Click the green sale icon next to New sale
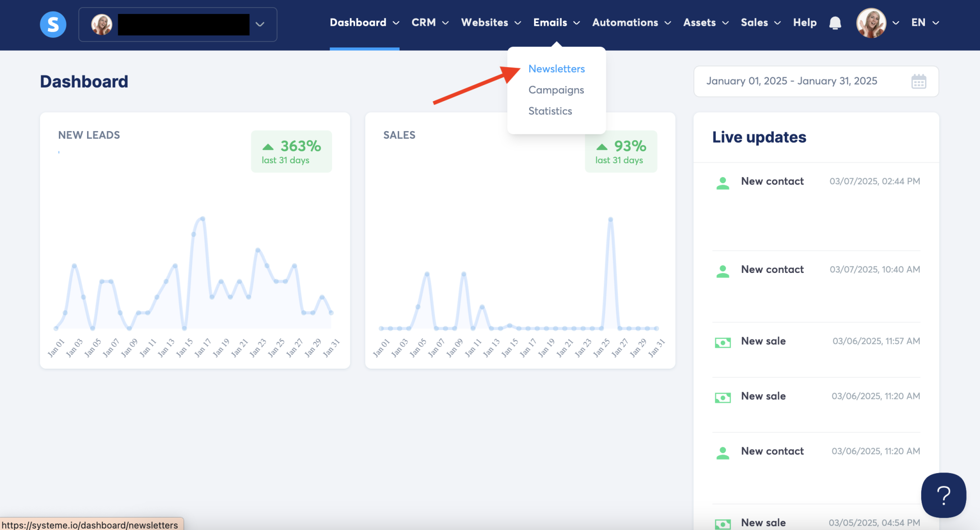This screenshot has height=530, width=980. click(x=723, y=342)
